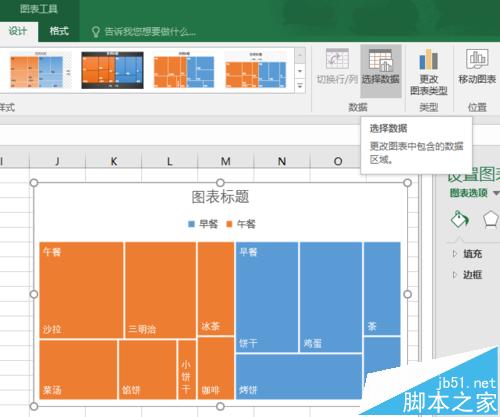
Task: Select the 茶 blue treemap block
Action: pos(382,289)
